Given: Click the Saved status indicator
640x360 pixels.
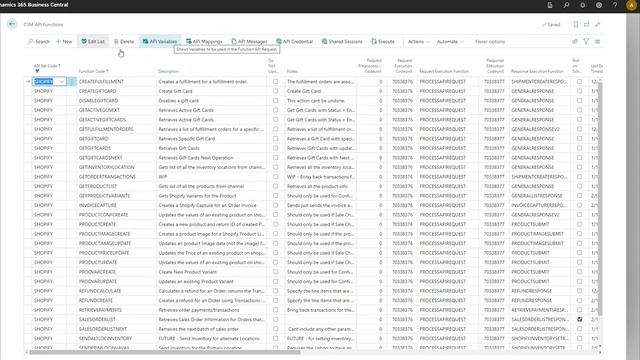Looking at the screenshot, I should (x=551, y=24).
